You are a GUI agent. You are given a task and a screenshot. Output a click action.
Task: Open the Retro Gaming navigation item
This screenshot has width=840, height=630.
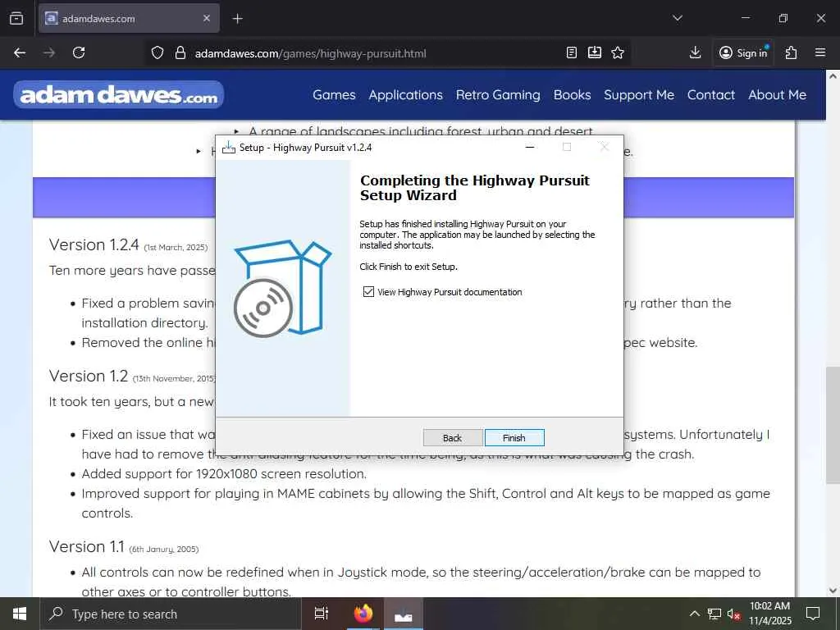tap(498, 95)
